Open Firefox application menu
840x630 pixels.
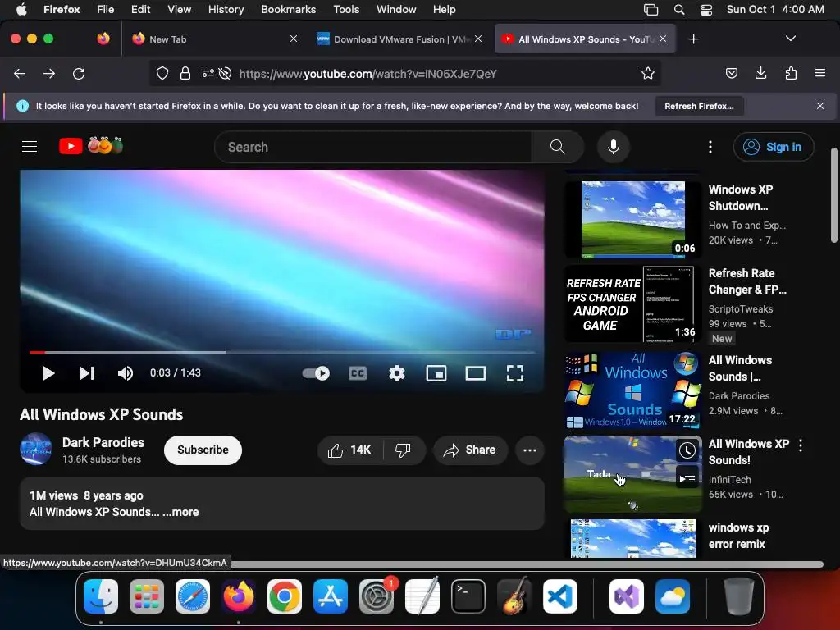coord(820,73)
